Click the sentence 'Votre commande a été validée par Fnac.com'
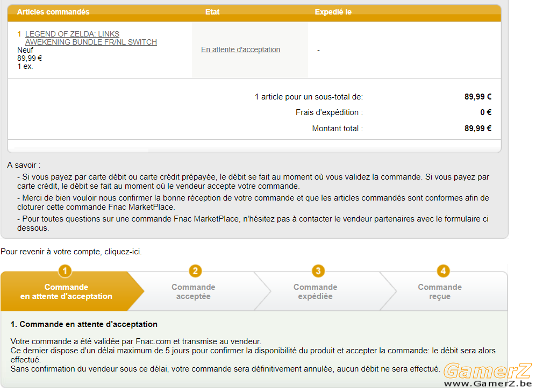The width and height of the screenshot is (543, 392). (135, 341)
